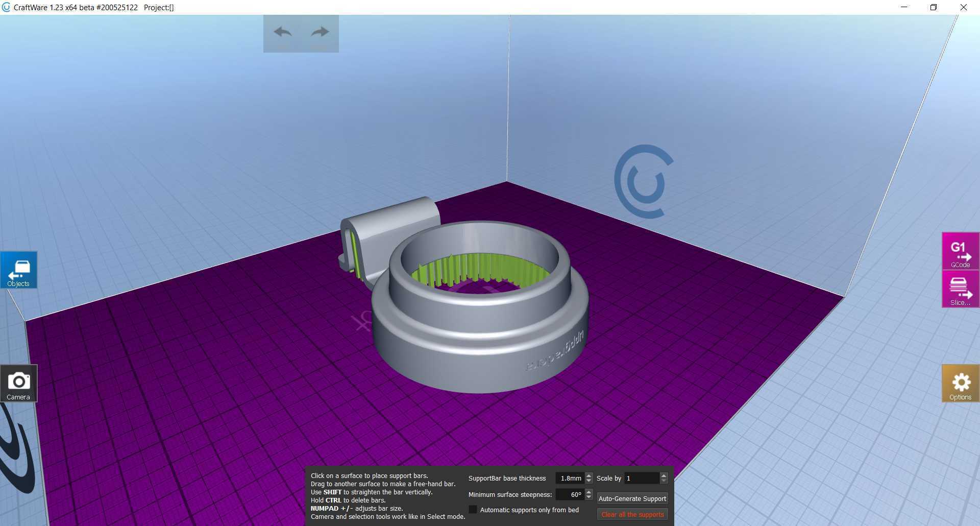
Task: Open the Camera tool
Action: click(18, 384)
